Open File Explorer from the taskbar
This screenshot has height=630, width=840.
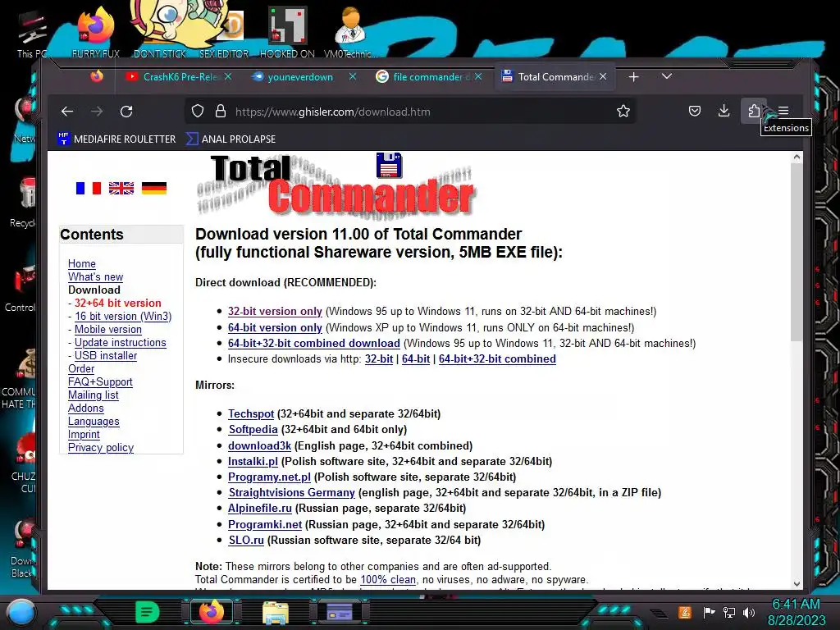click(x=276, y=612)
